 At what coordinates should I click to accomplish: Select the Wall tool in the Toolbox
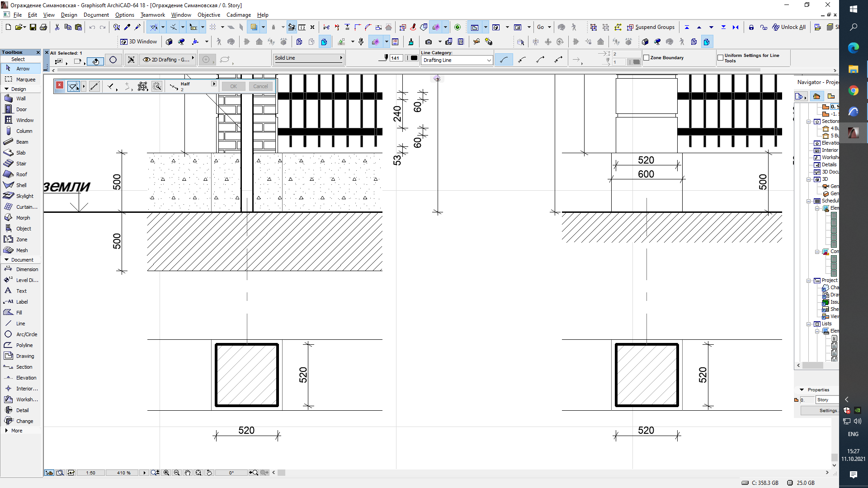coord(21,99)
